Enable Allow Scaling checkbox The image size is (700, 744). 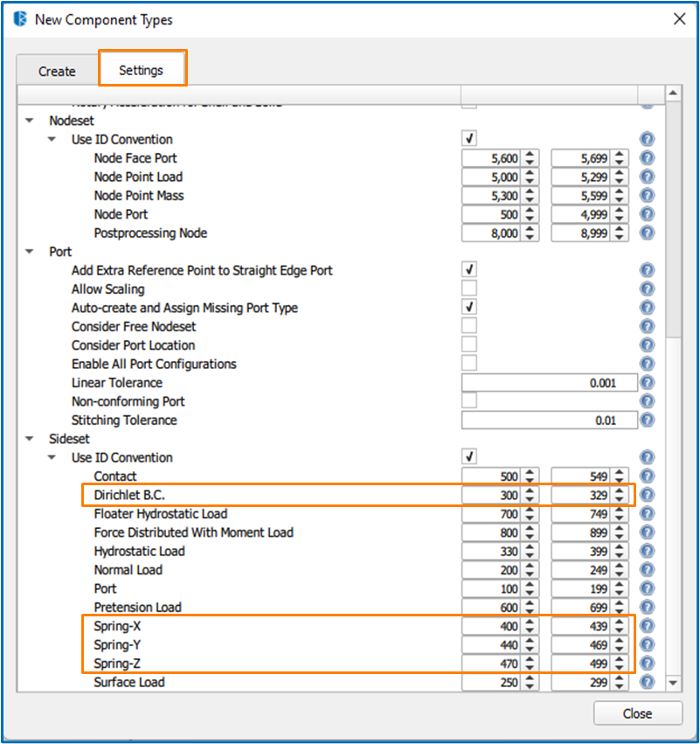pos(469,288)
